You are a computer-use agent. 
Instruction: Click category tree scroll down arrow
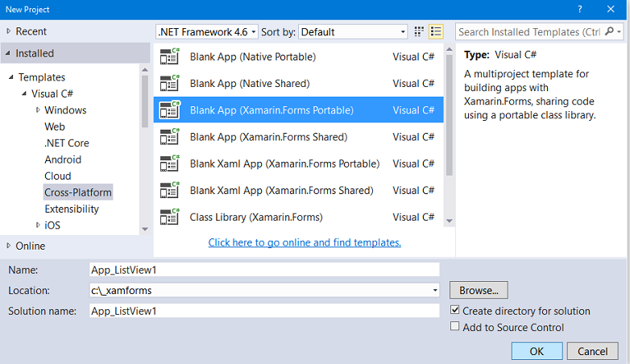(145, 229)
